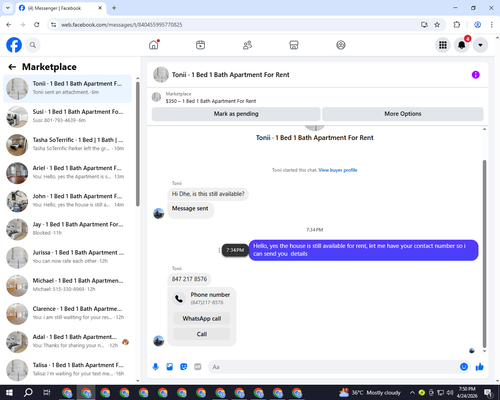Open the taskbar clock 7:50 PM
This screenshot has width=500, height=400.
(467, 393)
